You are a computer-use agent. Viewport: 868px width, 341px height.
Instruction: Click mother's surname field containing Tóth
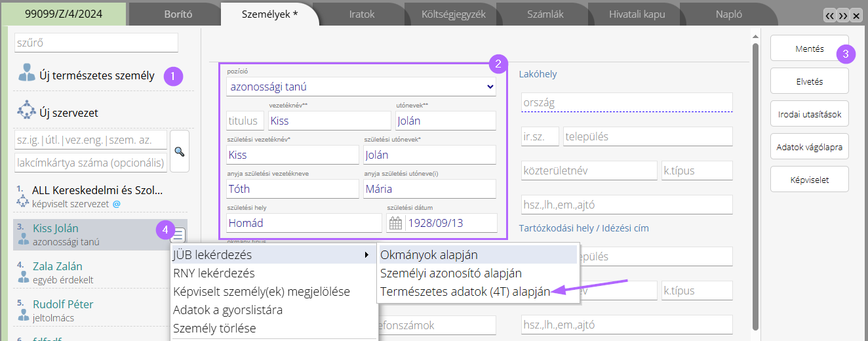[292, 189]
